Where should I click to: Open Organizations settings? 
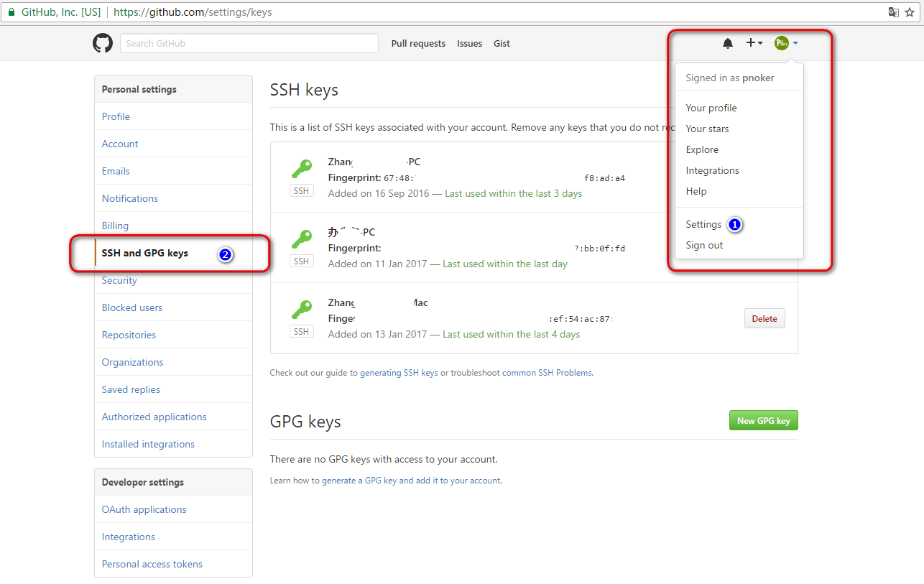click(x=173, y=362)
